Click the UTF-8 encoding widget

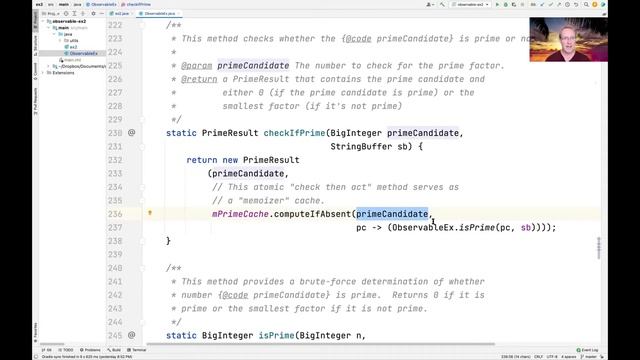coord(552,356)
